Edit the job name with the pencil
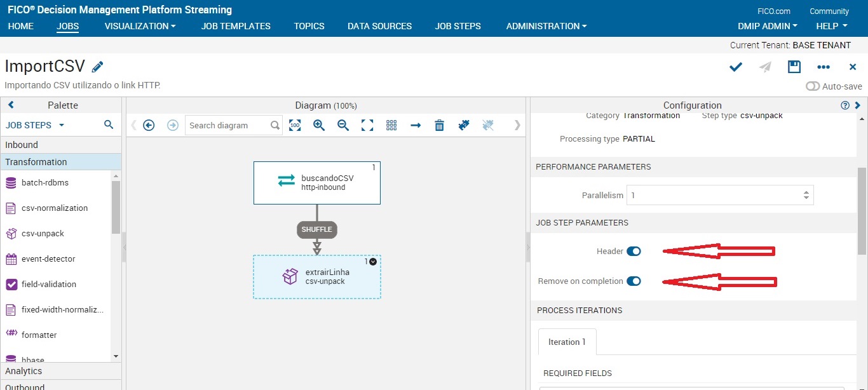Image resolution: width=868 pixels, height=390 pixels. (x=98, y=65)
